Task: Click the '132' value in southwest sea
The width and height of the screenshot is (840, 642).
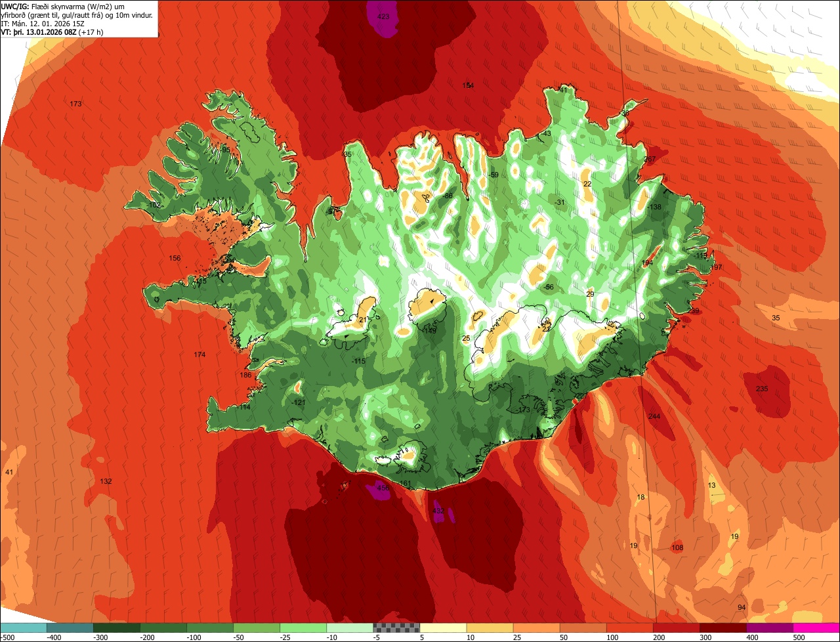Action: point(106,481)
